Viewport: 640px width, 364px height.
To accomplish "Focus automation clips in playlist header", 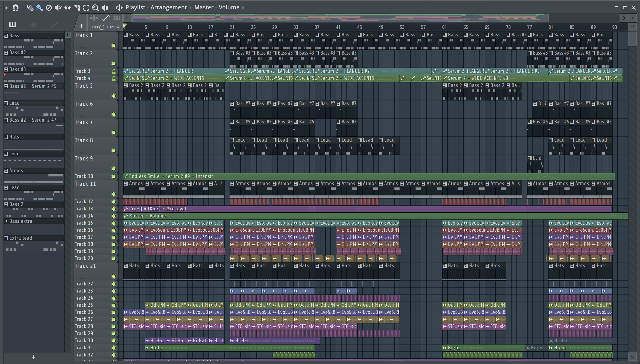I will (106, 18).
